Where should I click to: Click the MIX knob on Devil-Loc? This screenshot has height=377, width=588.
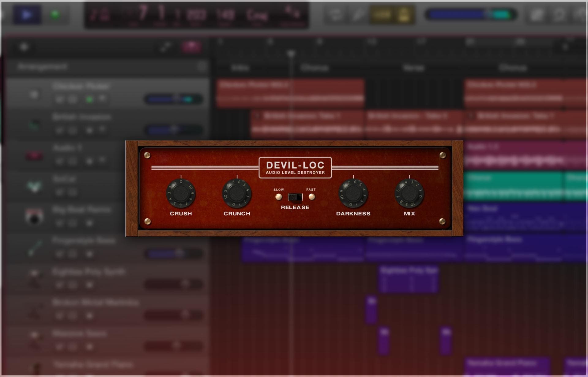tap(409, 193)
